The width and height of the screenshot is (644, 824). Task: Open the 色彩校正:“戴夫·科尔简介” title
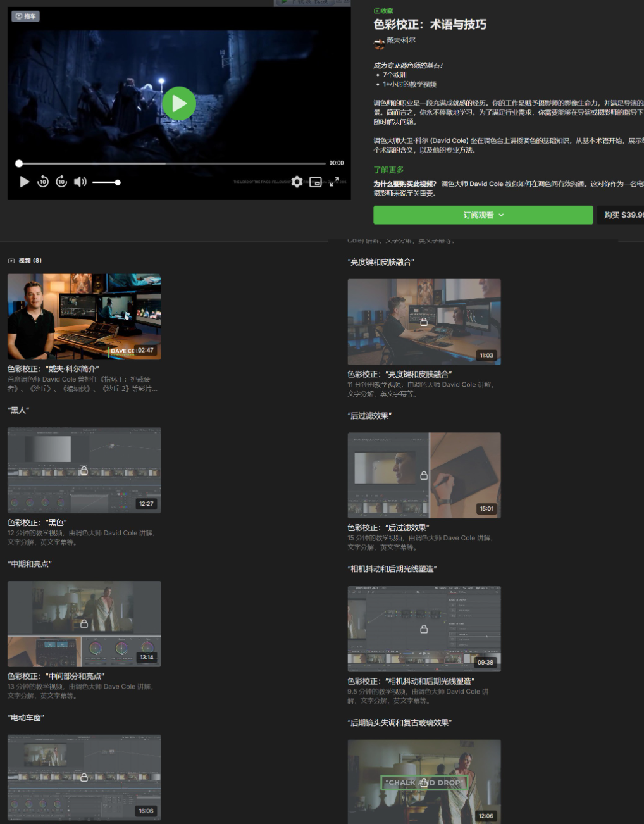click(x=53, y=369)
